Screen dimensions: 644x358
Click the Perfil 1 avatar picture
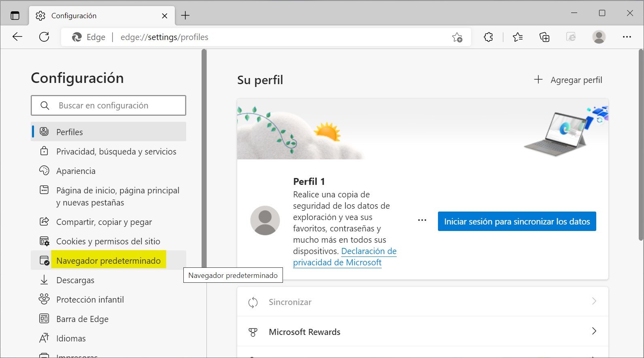[x=265, y=220]
